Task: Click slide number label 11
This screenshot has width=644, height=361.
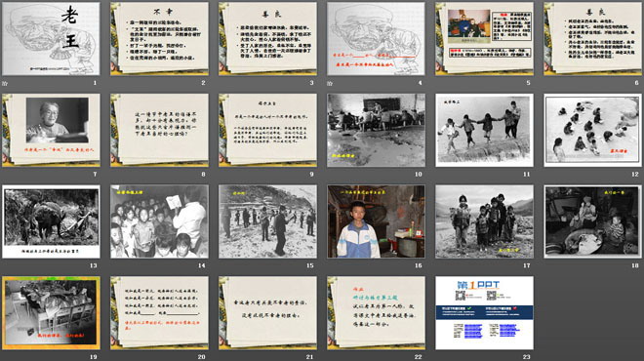Action: coord(527,174)
